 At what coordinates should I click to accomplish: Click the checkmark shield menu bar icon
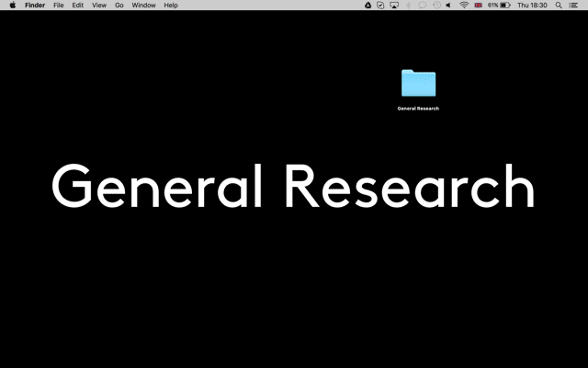[380, 6]
